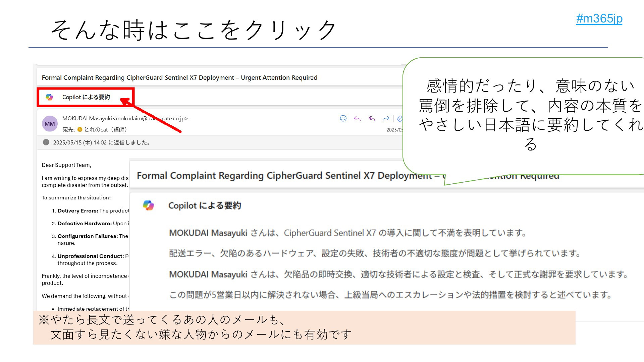
Task: Click the summary line about 欠陥品の即時交換
Action: pos(399,275)
